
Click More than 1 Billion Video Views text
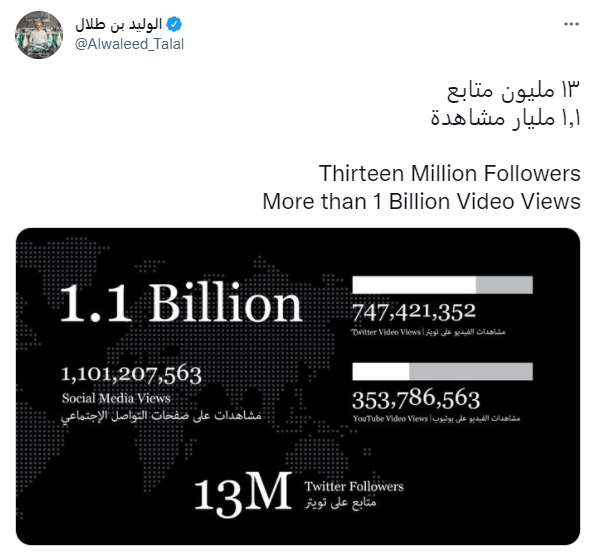point(421,201)
